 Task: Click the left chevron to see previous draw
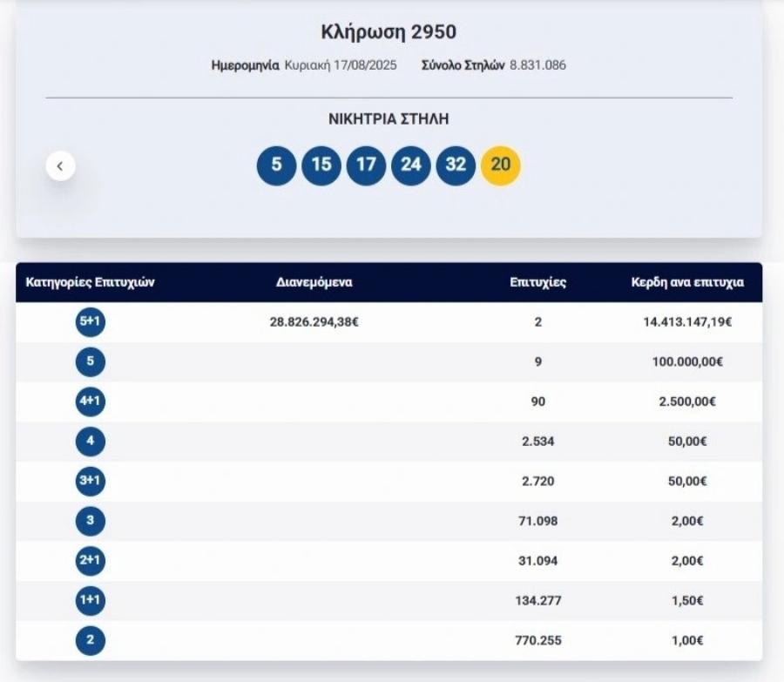60,165
